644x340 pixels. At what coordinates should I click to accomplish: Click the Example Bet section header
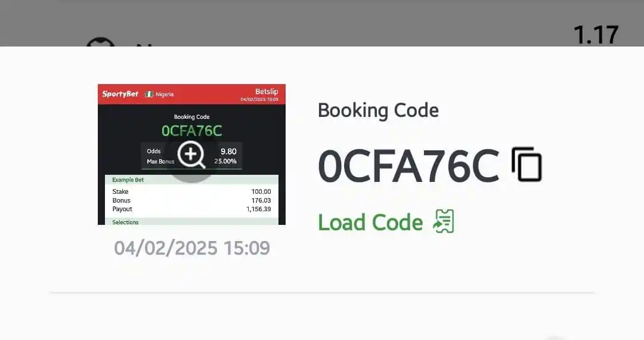128,180
